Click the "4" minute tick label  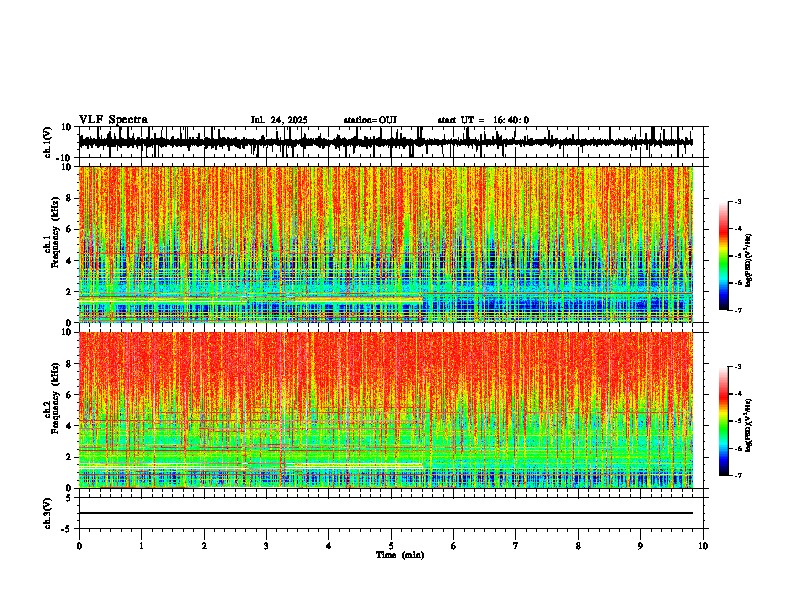[x=329, y=546]
